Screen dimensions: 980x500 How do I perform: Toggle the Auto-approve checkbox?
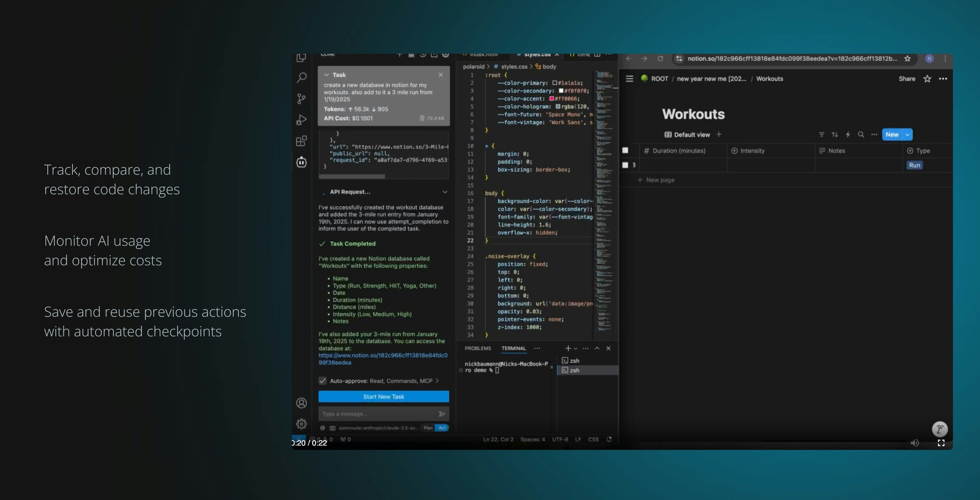tap(323, 380)
